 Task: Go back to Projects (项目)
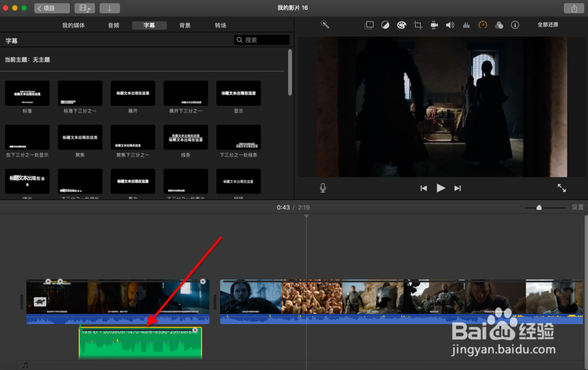point(52,8)
